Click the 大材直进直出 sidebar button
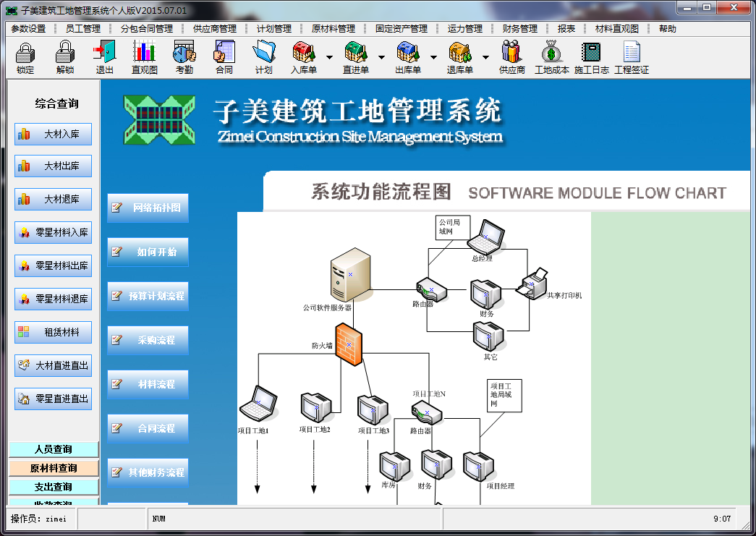 pyautogui.click(x=53, y=365)
